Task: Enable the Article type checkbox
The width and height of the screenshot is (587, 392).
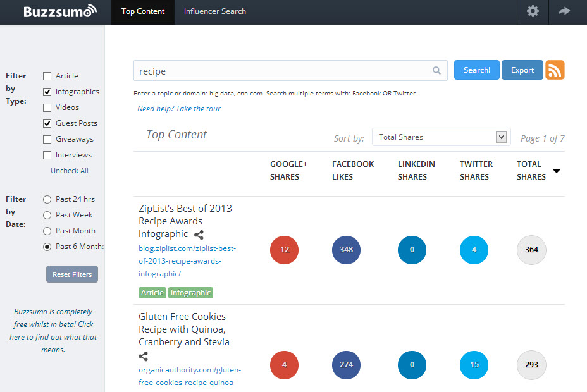Action: (x=47, y=76)
